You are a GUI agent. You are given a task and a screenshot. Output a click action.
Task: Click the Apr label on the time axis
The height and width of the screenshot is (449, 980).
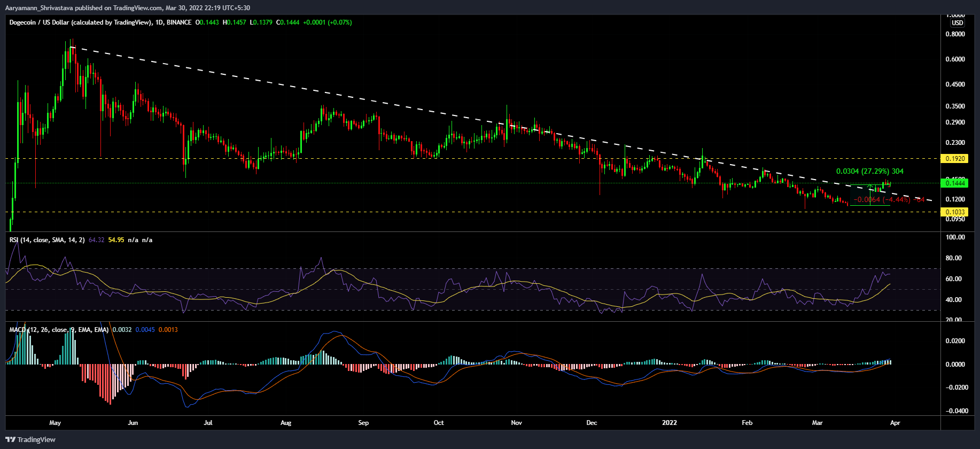pos(895,423)
